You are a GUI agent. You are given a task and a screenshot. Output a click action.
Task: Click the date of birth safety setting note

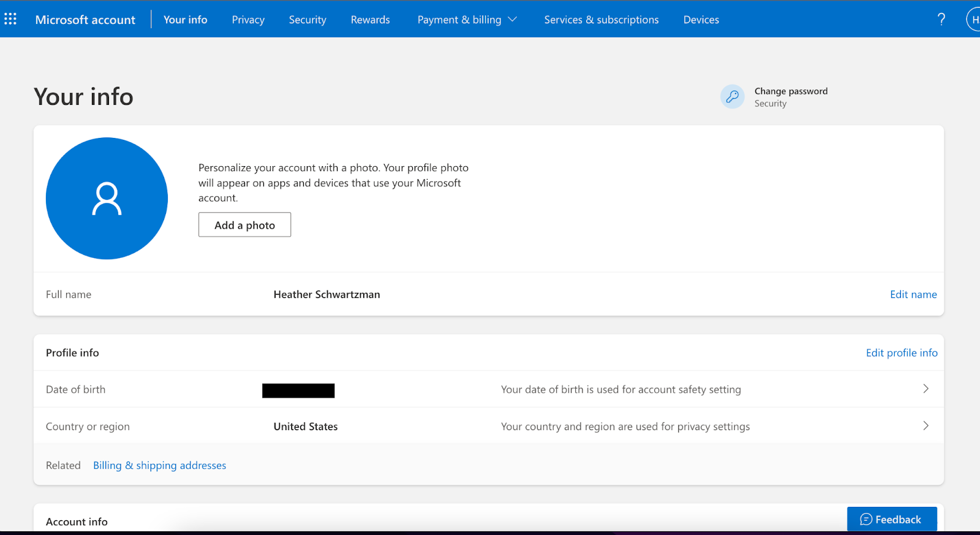[621, 389]
